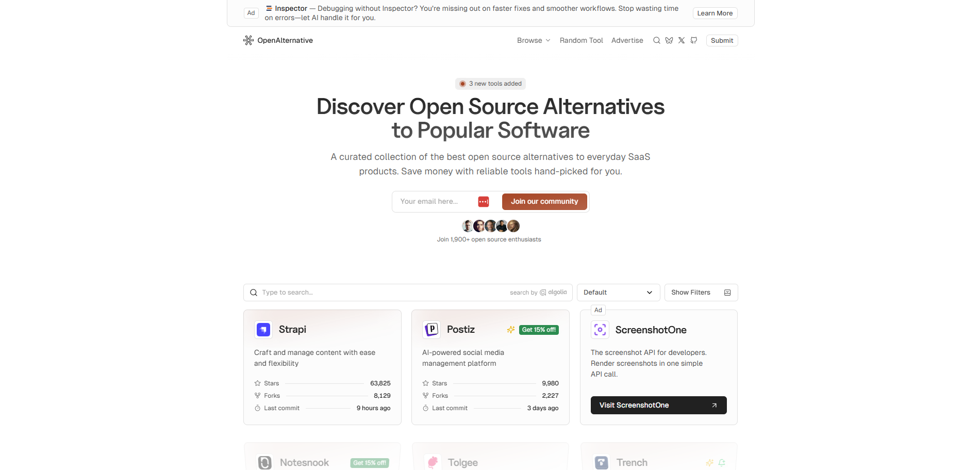Click the clock icon in Strapi Last commit row
Image resolution: width=980 pixels, height=470 pixels.
257,408
